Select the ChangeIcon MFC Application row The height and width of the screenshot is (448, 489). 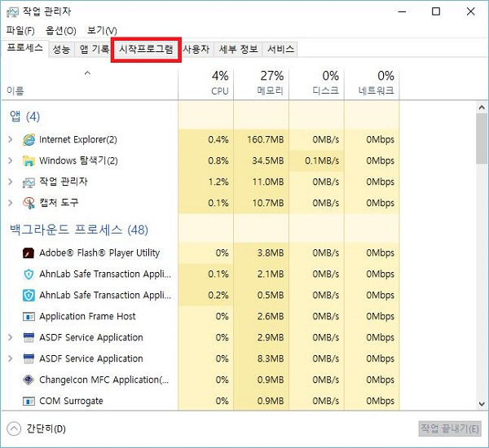200,380
